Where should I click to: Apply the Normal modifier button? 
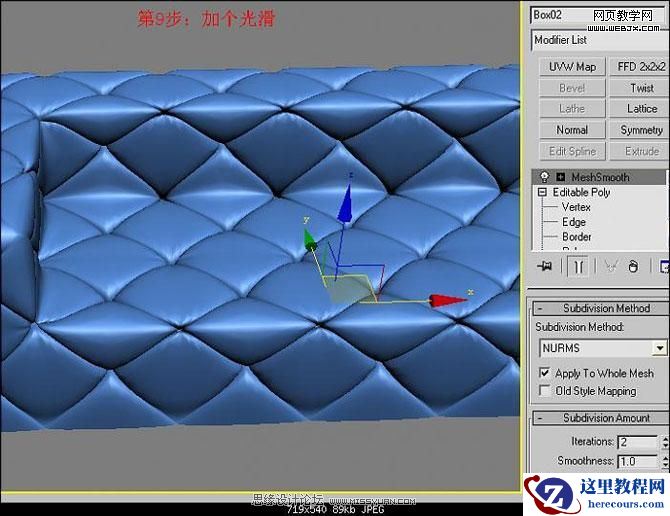[572, 130]
